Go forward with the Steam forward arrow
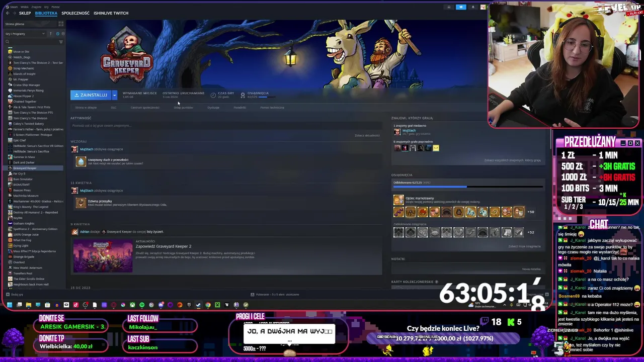Viewport: 644px width, 362px height. (x=14, y=13)
